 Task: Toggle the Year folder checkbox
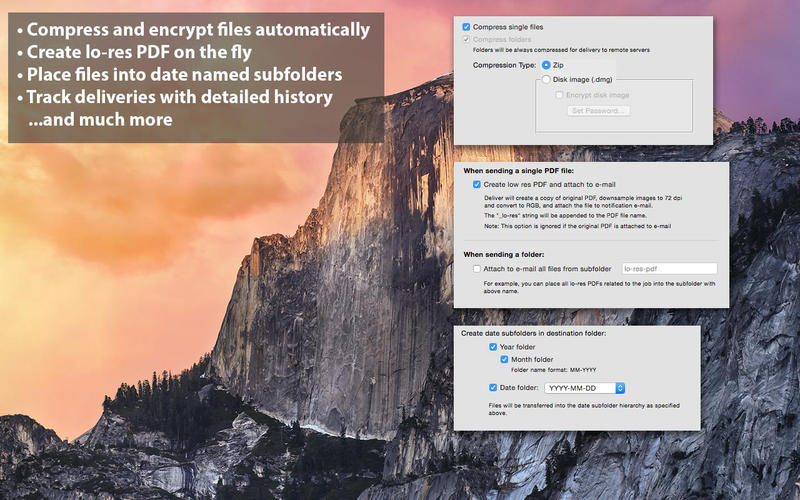coord(494,347)
